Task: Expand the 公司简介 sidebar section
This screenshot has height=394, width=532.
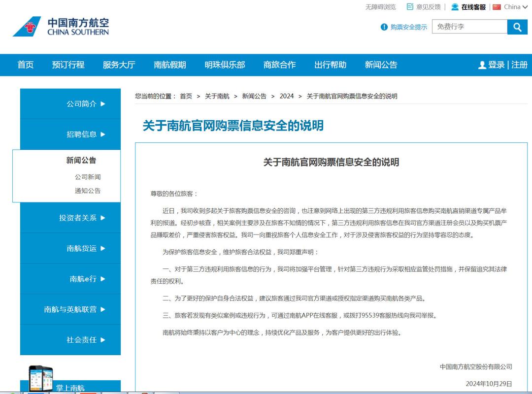Action: (x=70, y=104)
